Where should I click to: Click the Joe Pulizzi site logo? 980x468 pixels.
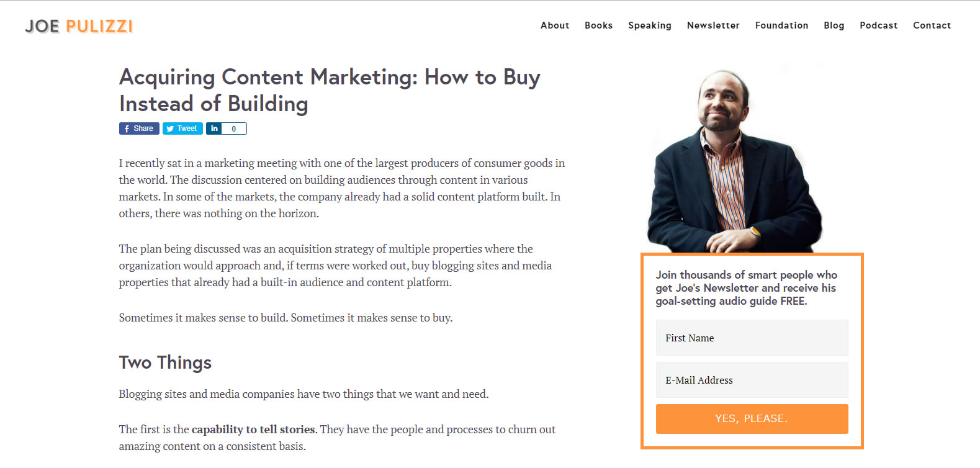[79, 26]
